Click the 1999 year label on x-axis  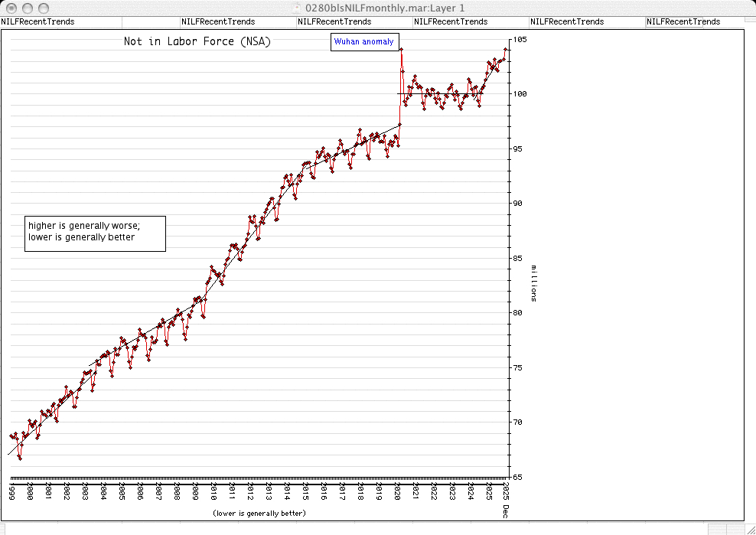pos(11,491)
